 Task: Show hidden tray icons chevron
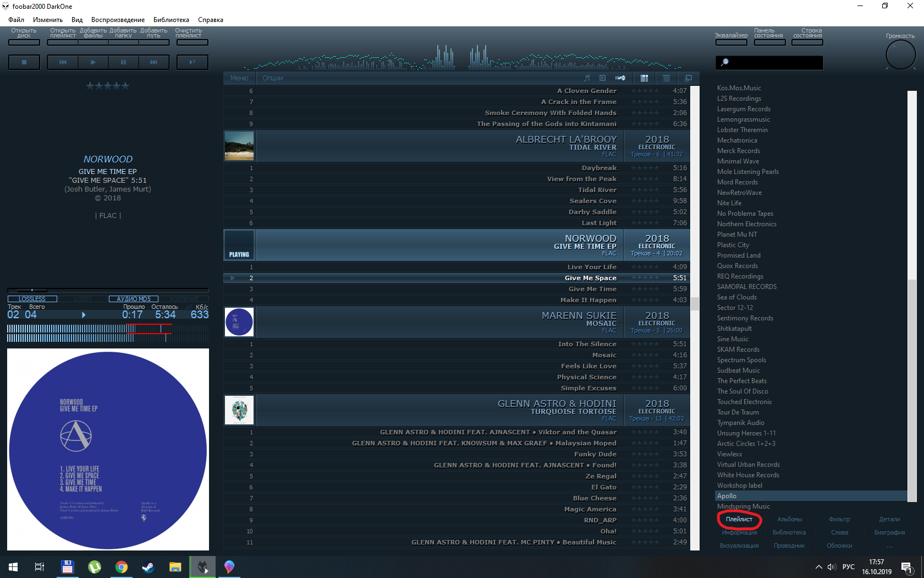(x=818, y=566)
